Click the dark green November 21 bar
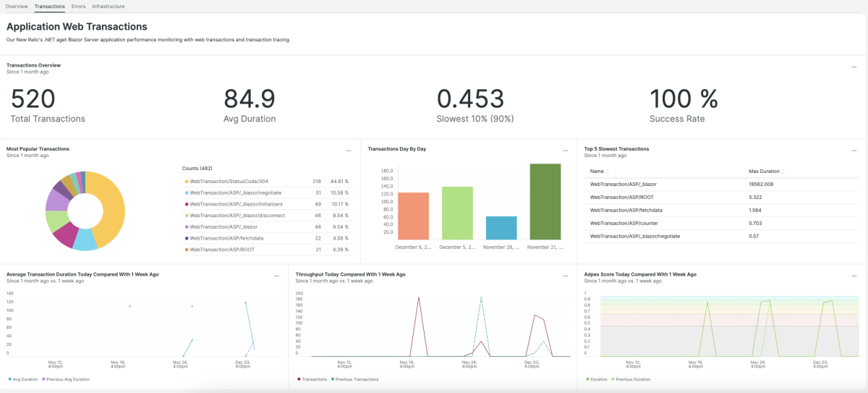Image resolution: width=868 pixels, height=393 pixels. [545, 202]
